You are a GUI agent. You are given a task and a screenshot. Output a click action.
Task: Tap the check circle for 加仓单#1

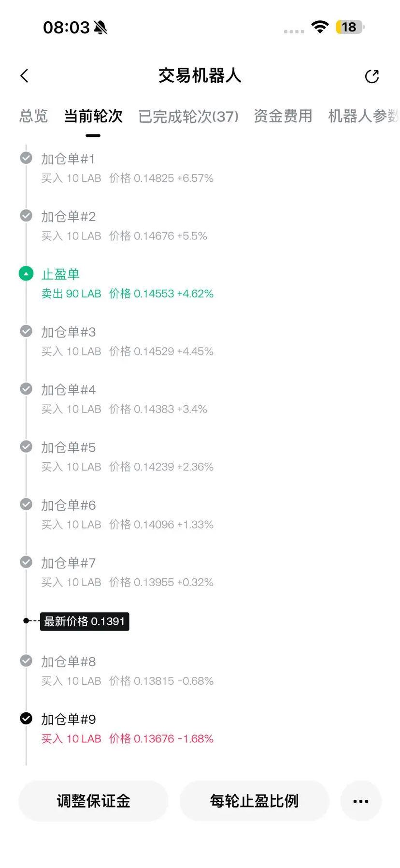(26, 158)
